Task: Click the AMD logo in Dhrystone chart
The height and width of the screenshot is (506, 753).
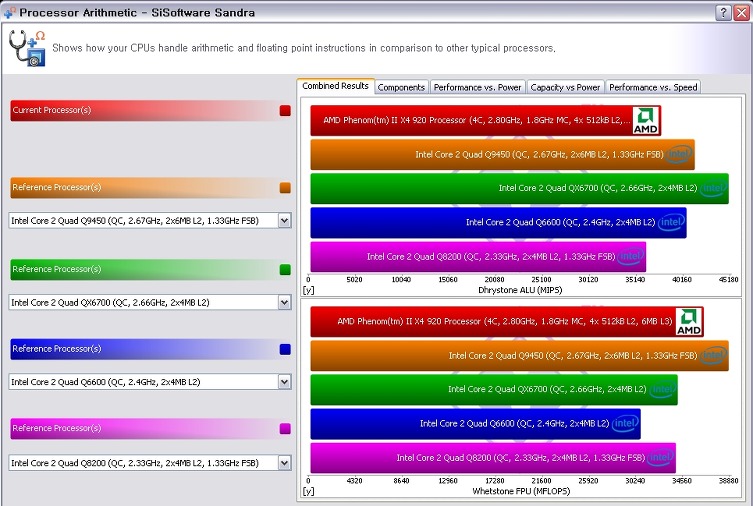Action: click(x=645, y=120)
